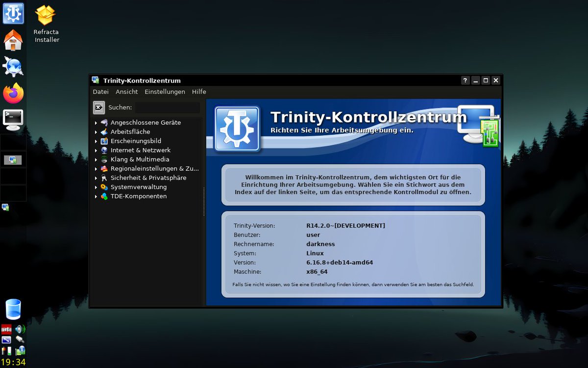The image size is (588, 368).
Task: Click the Trinity gear logo in the banner
Action: coord(236,129)
